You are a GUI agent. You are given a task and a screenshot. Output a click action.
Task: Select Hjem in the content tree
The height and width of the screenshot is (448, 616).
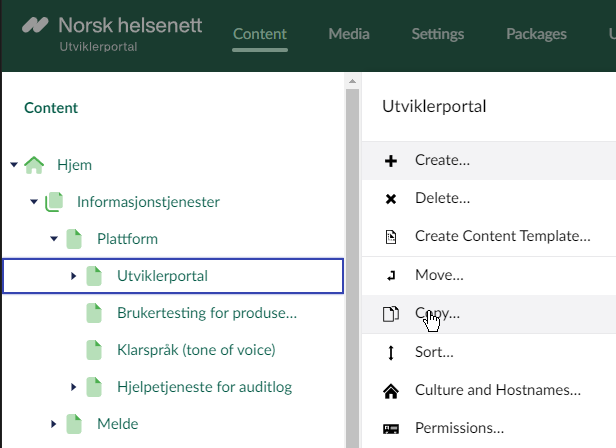coord(74,165)
